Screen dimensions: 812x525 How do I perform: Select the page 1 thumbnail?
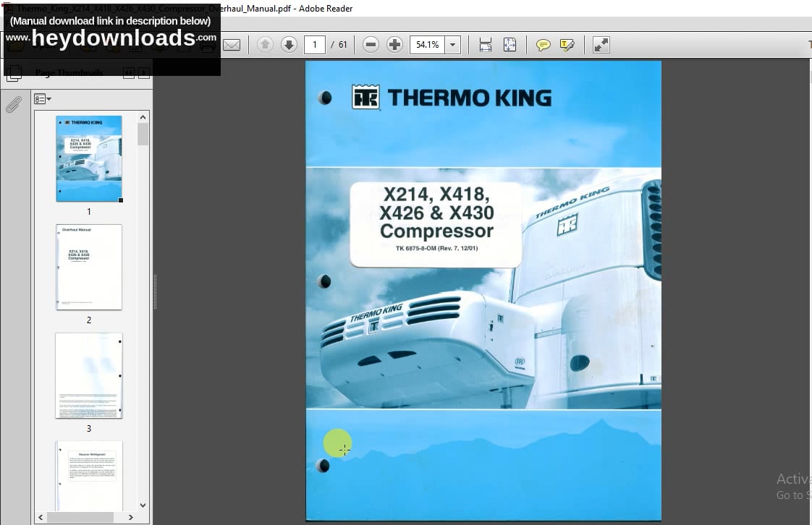tap(89, 158)
